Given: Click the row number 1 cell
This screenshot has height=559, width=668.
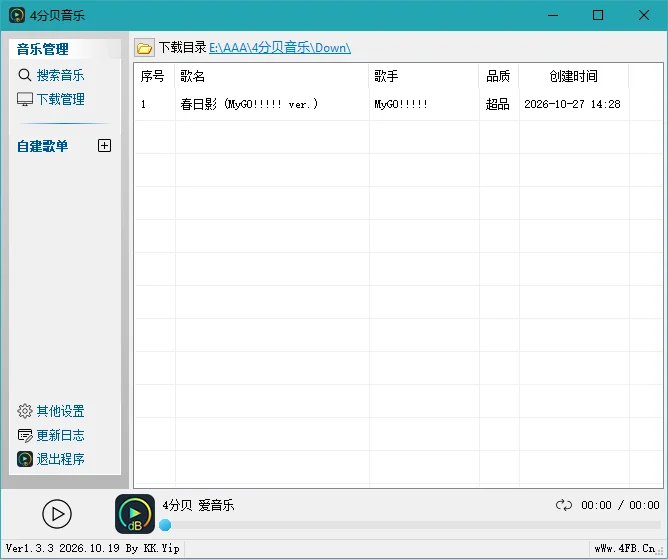Looking at the screenshot, I should tap(144, 104).
